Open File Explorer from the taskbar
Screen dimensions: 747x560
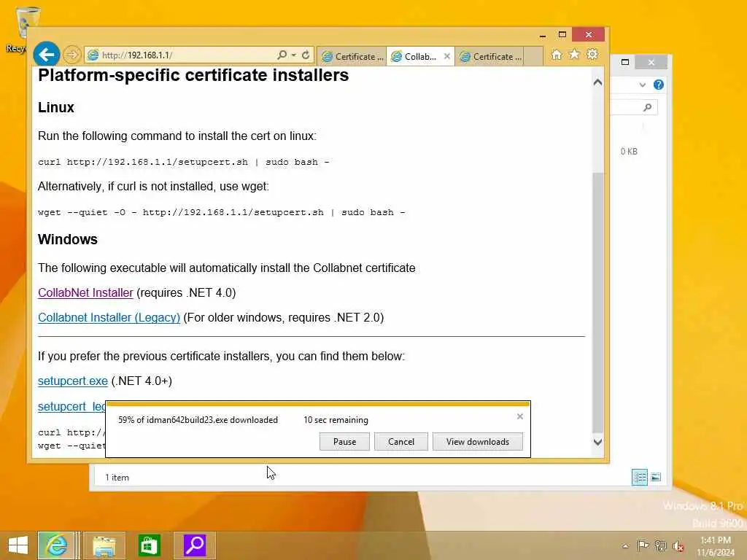tap(104, 545)
